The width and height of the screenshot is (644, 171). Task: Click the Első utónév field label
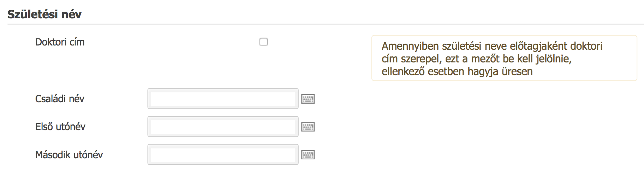coord(60,127)
